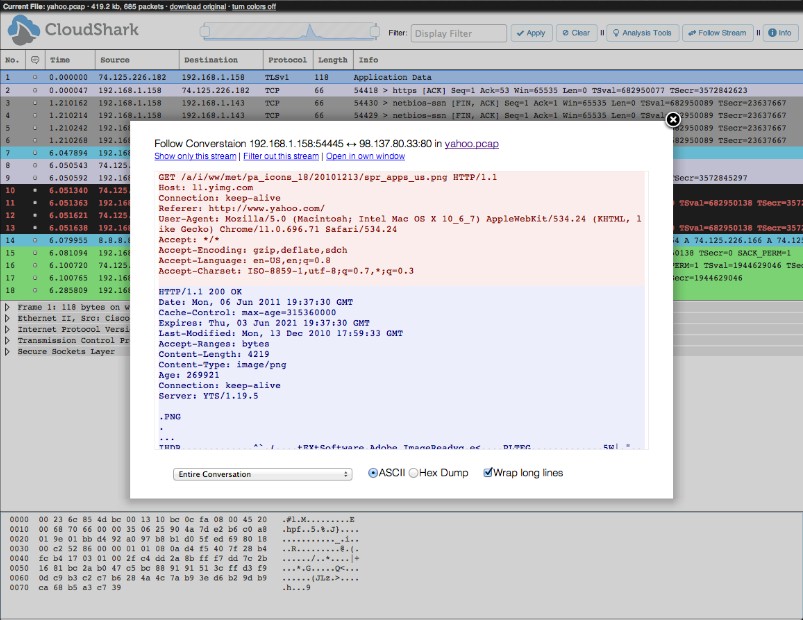Select the ASCII radio button

373,473
